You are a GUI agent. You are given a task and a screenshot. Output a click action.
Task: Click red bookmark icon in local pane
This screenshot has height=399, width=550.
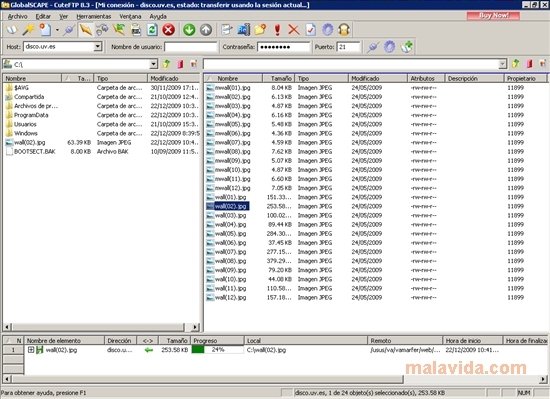[180, 64]
